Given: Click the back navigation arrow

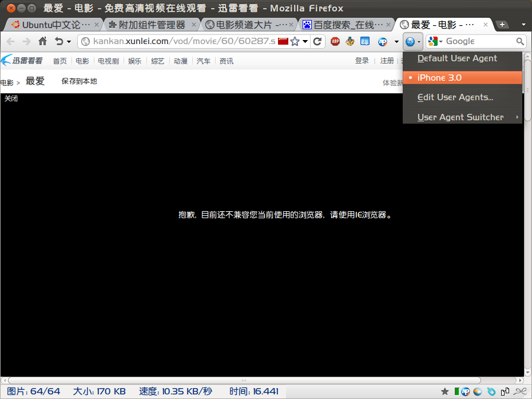Looking at the screenshot, I should (11, 41).
